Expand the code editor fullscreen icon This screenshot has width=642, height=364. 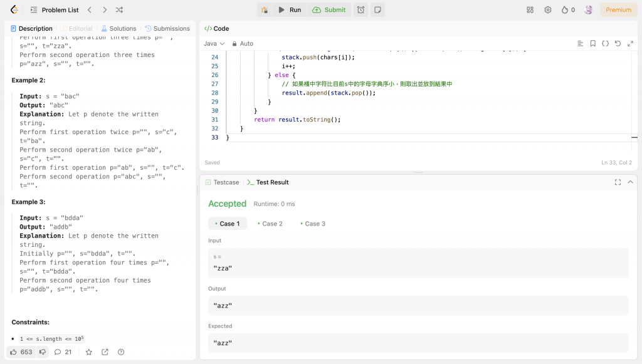point(631,43)
